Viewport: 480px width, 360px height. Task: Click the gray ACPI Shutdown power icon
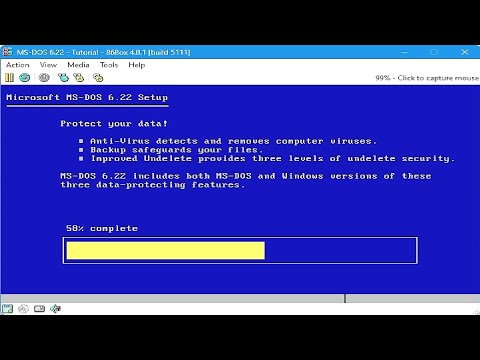[44, 78]
